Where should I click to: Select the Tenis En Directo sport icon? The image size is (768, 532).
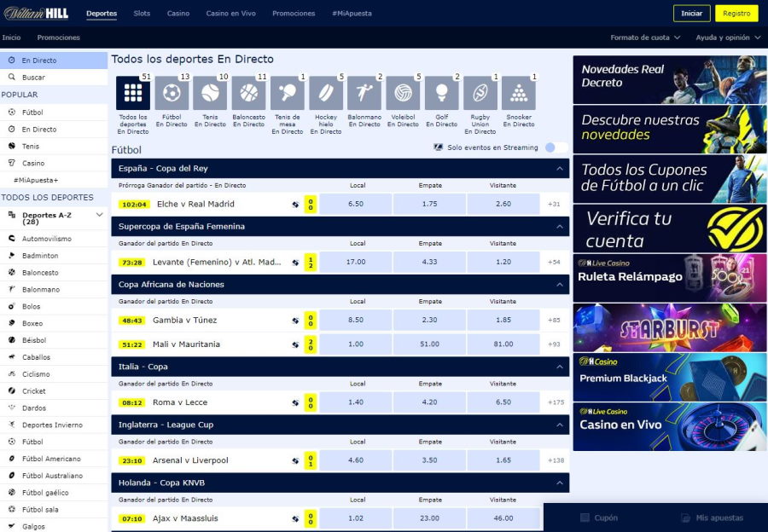[210, 93]
